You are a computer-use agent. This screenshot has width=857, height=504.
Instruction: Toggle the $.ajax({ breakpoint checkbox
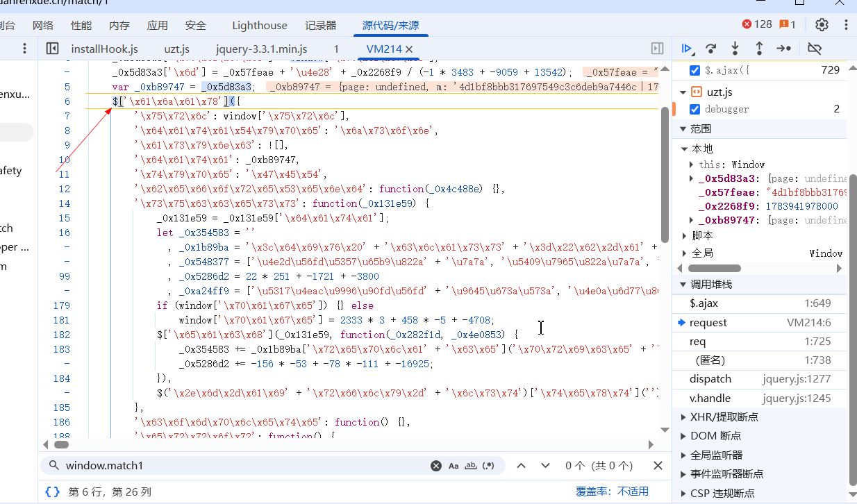(x=694, y=70)
